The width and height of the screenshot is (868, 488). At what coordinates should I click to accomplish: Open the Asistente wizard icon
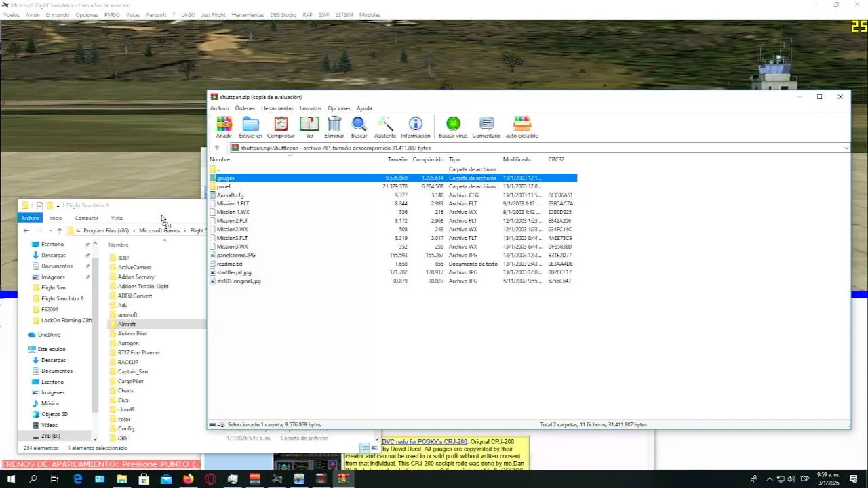[x=385, y=127]
